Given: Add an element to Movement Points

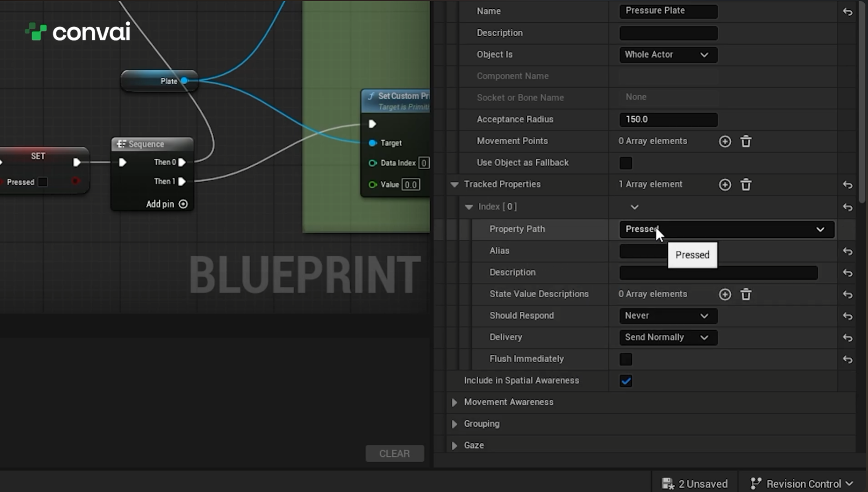Looking at the screenshot, I should point(725,141).
